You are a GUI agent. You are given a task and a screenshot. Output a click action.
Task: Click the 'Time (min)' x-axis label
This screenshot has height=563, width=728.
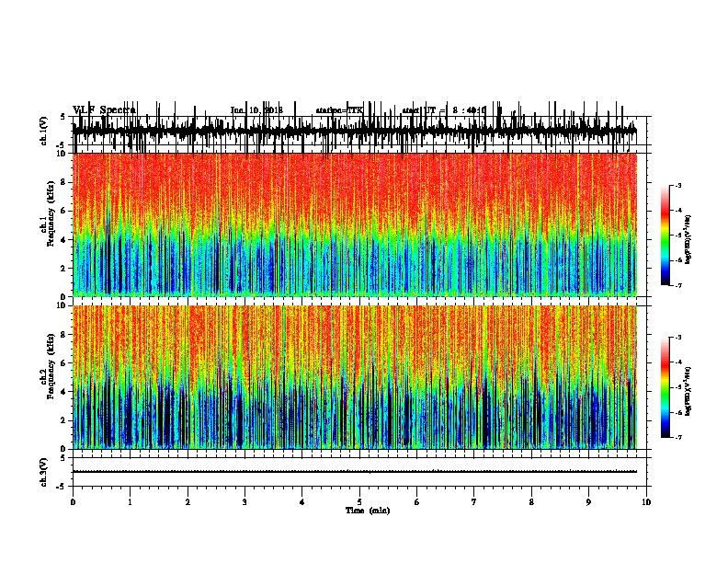click(x=368, y=511)
